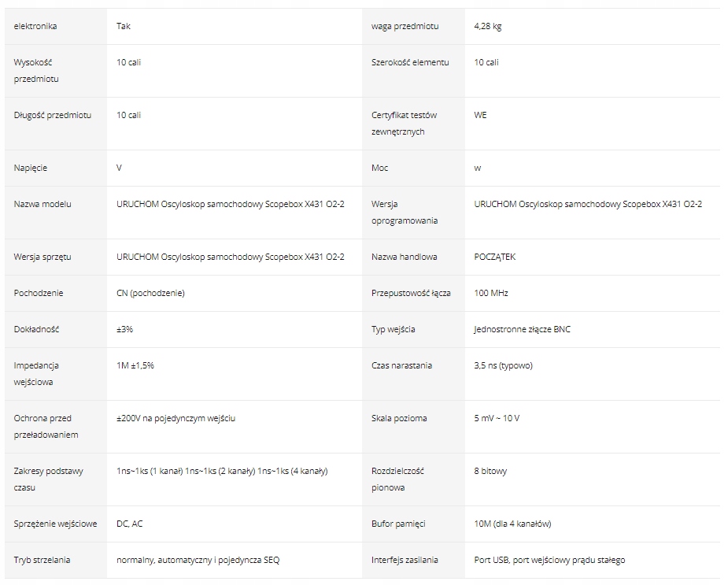
Task: Click the 'Napięcie' label
Action: tap(31, 168)
